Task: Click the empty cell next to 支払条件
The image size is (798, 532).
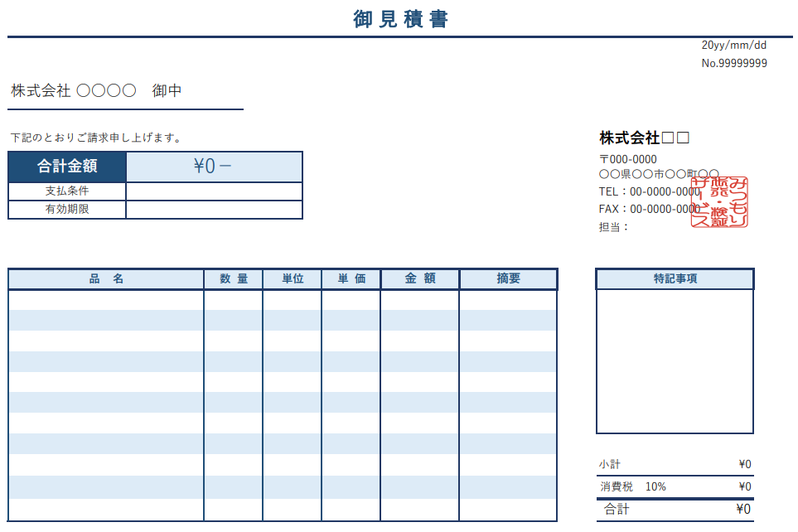Action: click(214, 191)
